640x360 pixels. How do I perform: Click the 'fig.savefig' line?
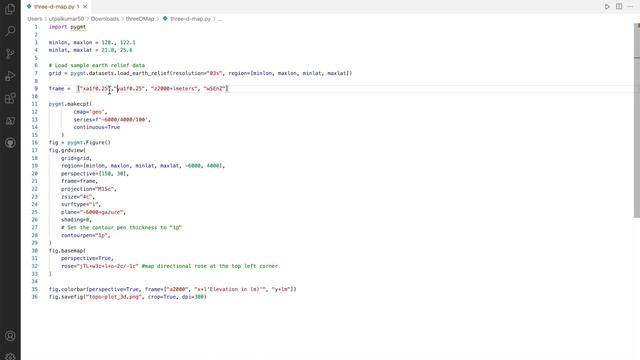128,297
